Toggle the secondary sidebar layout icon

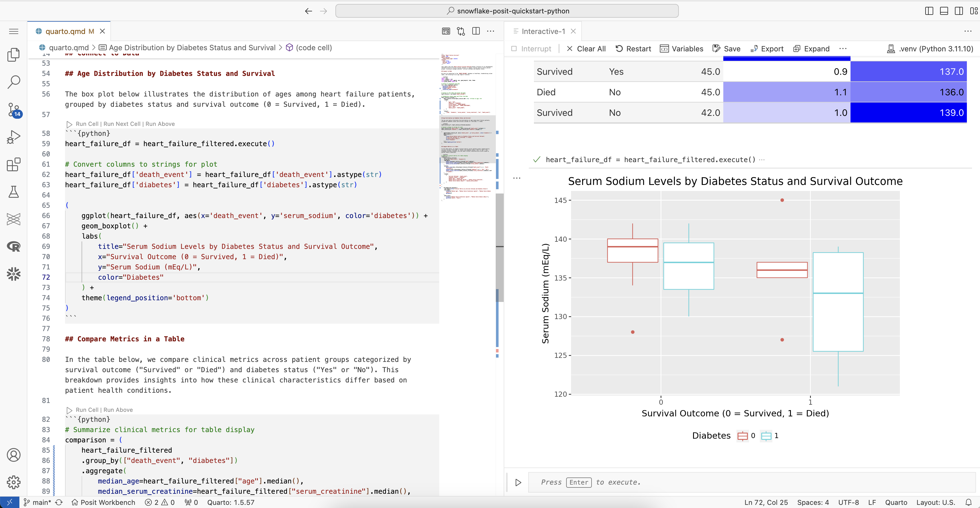coord(959,11)
